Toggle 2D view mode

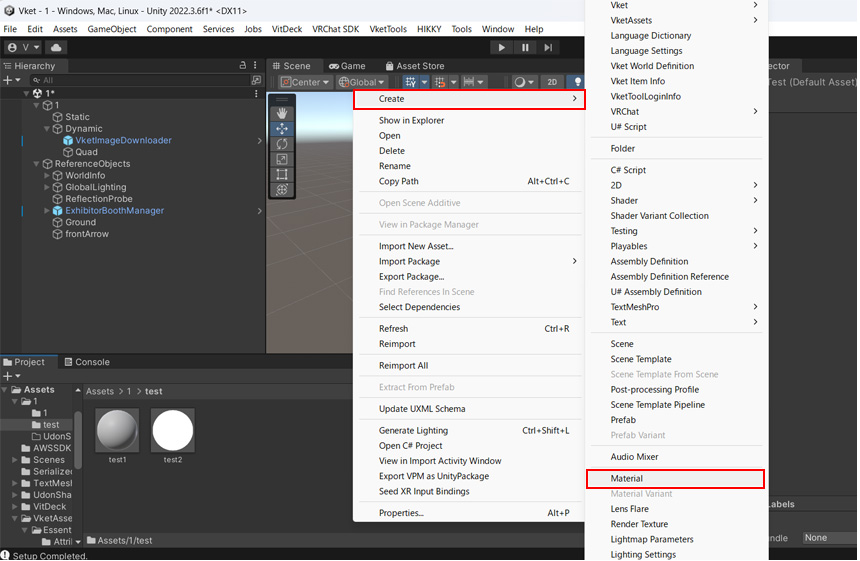552,82
